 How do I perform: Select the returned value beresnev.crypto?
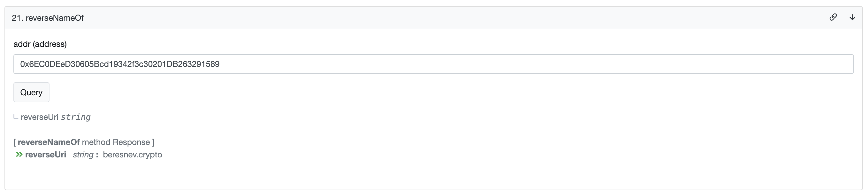[133, 155]
